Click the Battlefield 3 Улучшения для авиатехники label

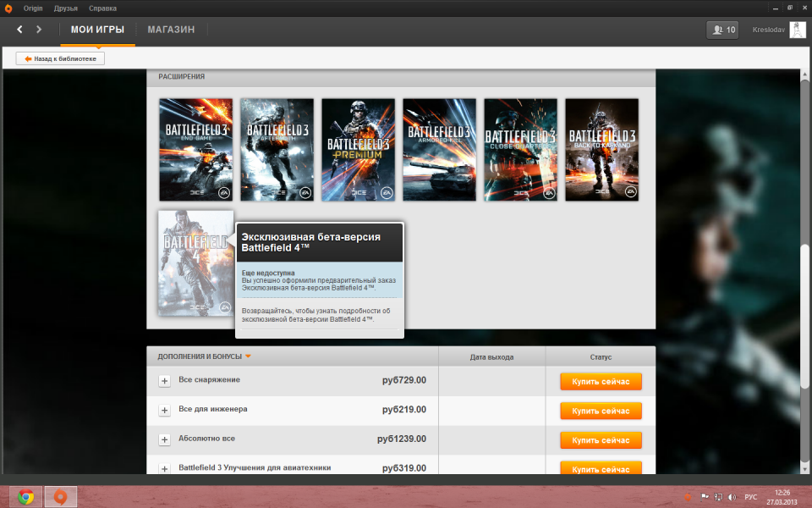pos(255,467)
